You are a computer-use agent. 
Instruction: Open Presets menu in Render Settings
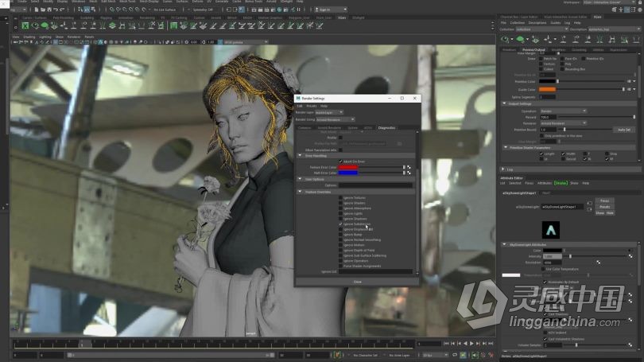(312, 106)
